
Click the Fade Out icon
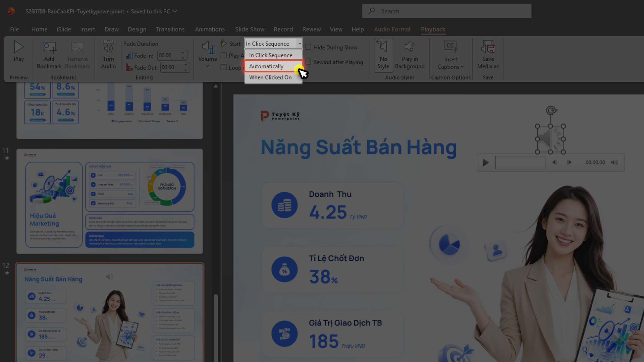129,67
